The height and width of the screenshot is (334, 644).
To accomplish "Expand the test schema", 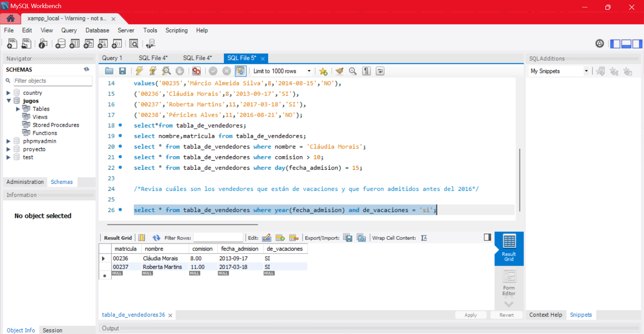I will (x=8, y=157).
